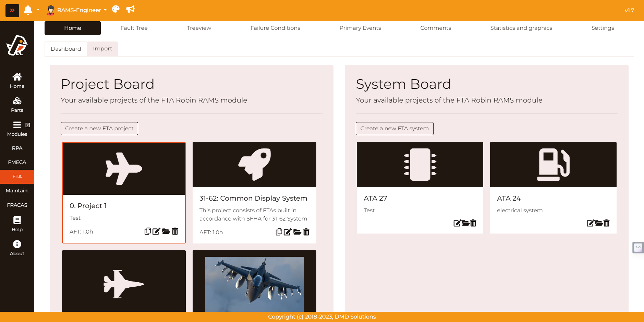Open the Parts section in sidebar

17,105
